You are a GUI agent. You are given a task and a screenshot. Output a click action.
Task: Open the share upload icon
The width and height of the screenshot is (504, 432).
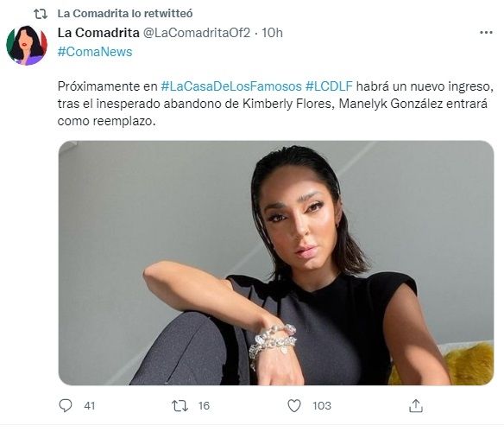[x=416, y=405]
